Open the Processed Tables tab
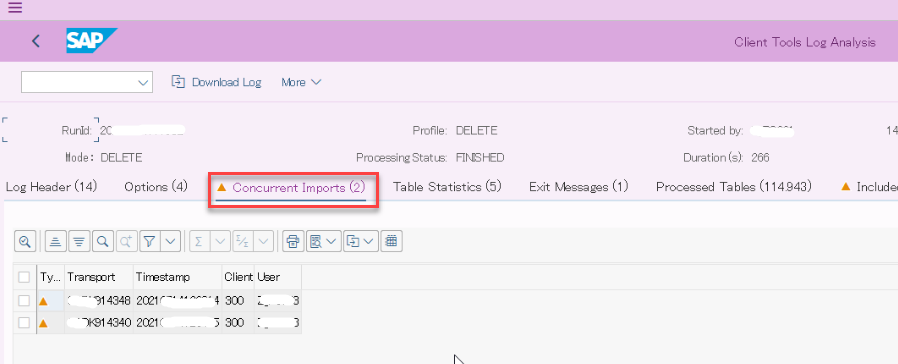 click(x=734, y=187)
